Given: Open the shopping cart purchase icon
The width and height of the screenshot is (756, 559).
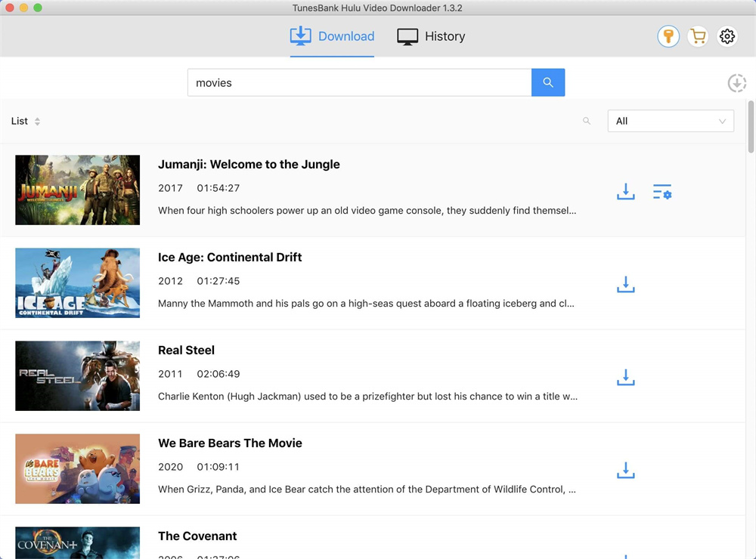Looking at the screenshot, I should [x=698, y=36].
